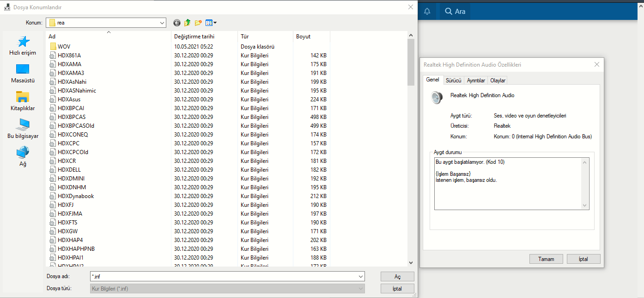Image resolution: width=644 pixels, height=298 pixels.
Task: Select HDXDMINI file row
Action: coord(189,179)
